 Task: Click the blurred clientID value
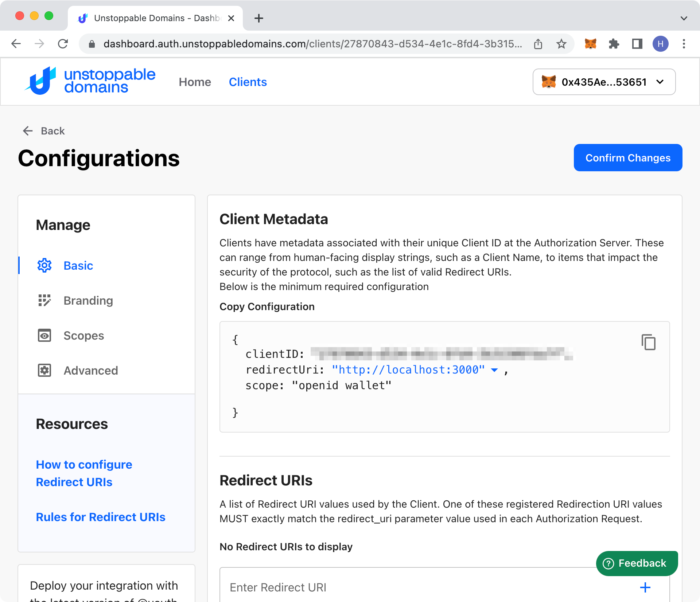tap(442, 353)
